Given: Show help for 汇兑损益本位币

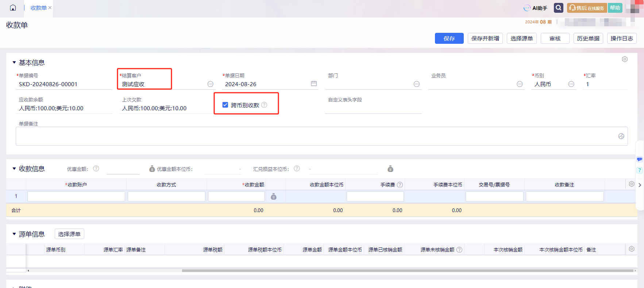Looking at the screenshot, I should coord(297,168).
